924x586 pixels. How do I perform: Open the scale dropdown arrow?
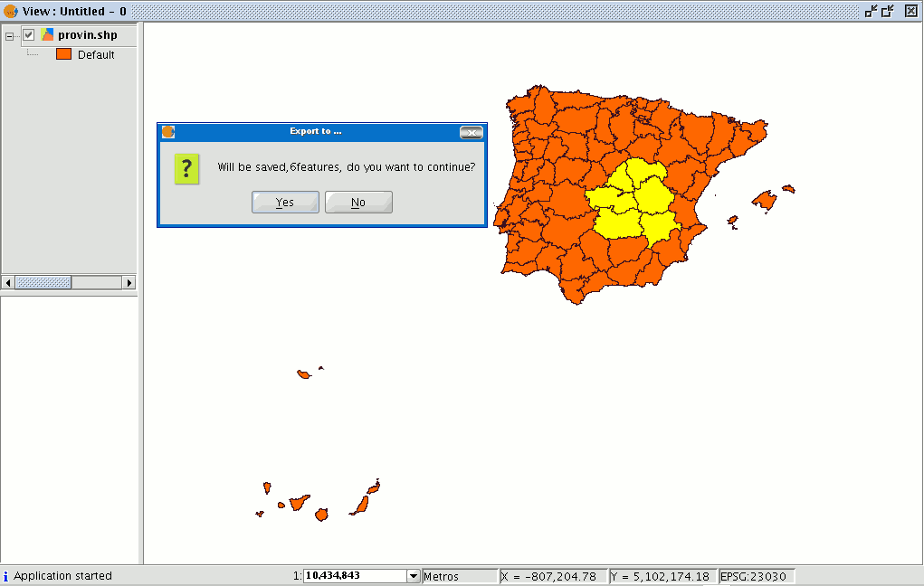(x=413, y=576)
